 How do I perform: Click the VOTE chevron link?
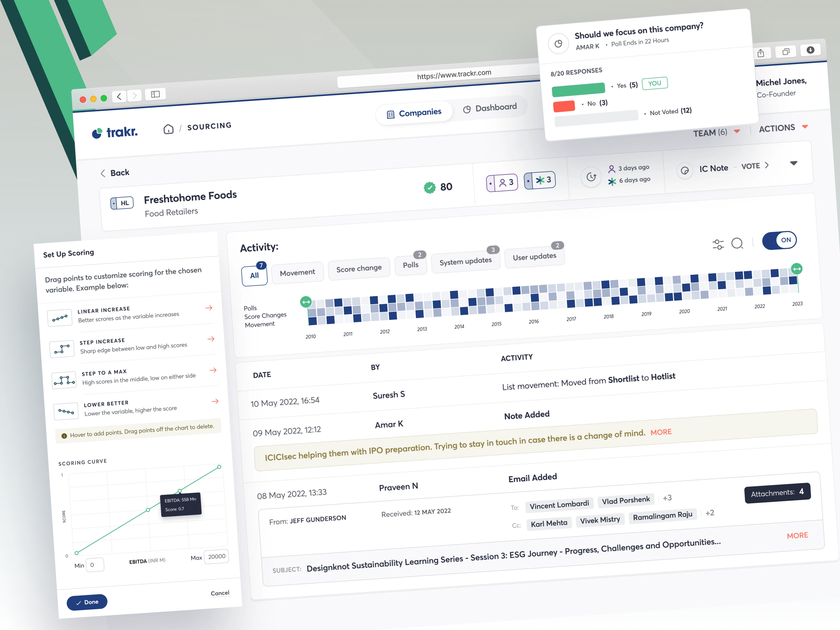coord(755,166)
